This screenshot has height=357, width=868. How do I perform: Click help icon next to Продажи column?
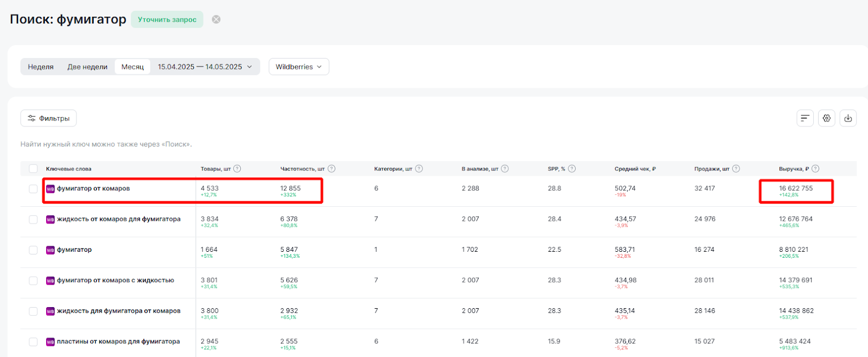pos(736,169)
